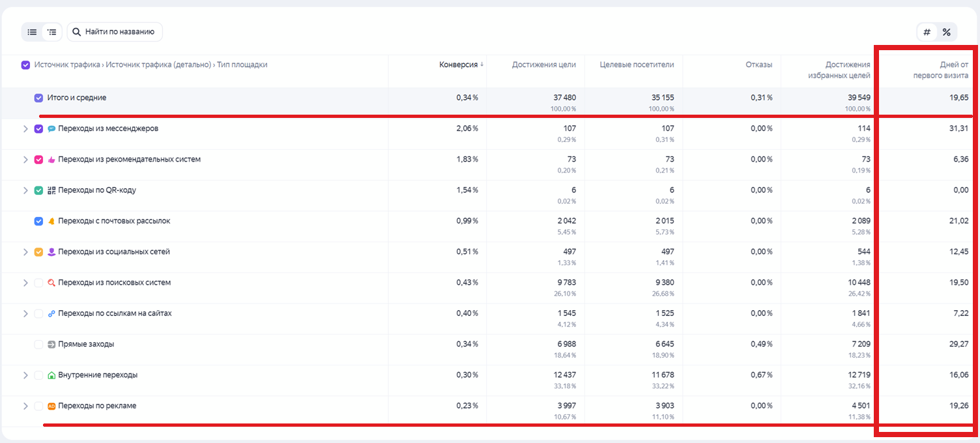980x443 pixels.
Task: Expand Переходы из рекомендательных систем row
Action: pyautogui.click(x=25, y=160)
